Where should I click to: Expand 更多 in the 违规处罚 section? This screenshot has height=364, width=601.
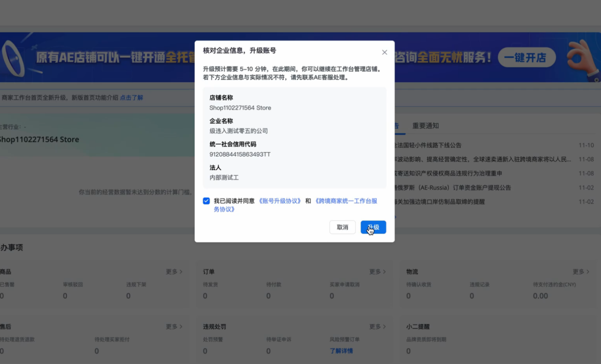click(x=377, y=327)
